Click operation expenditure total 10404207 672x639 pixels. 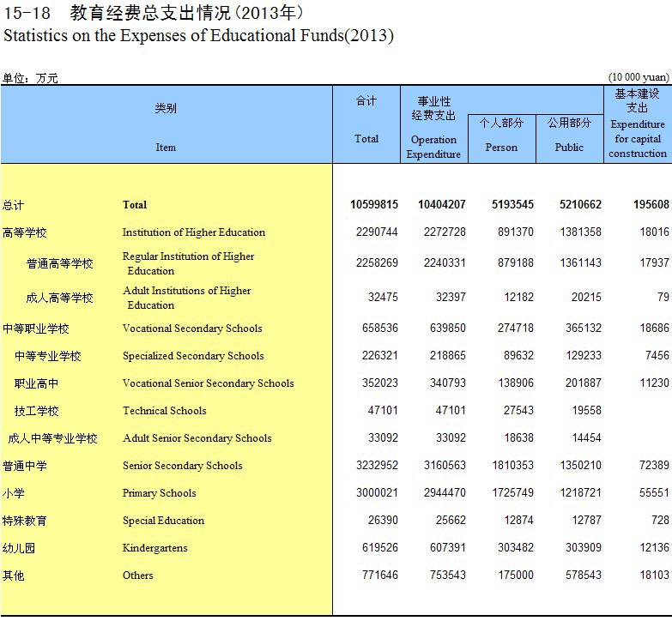(442, 204)
